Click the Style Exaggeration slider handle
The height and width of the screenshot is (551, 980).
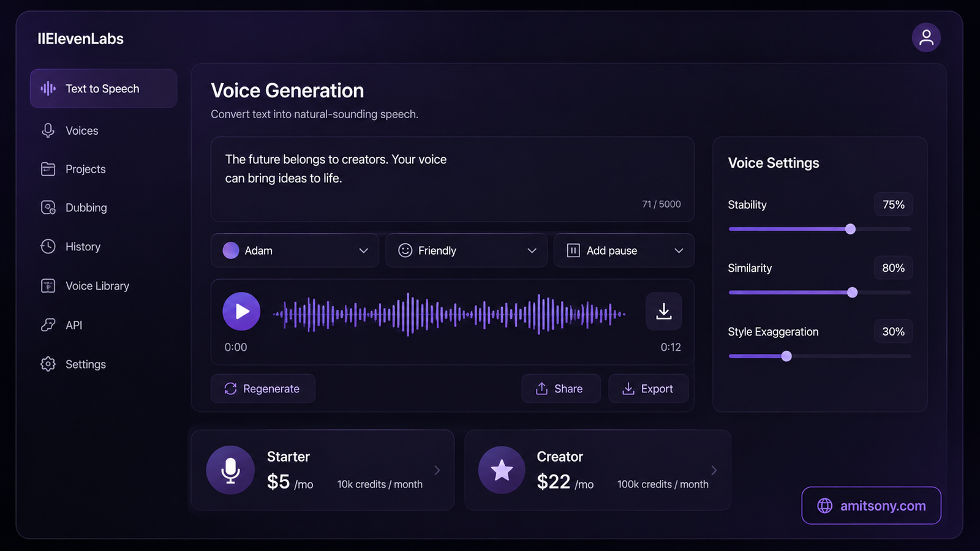pos(786,356)
